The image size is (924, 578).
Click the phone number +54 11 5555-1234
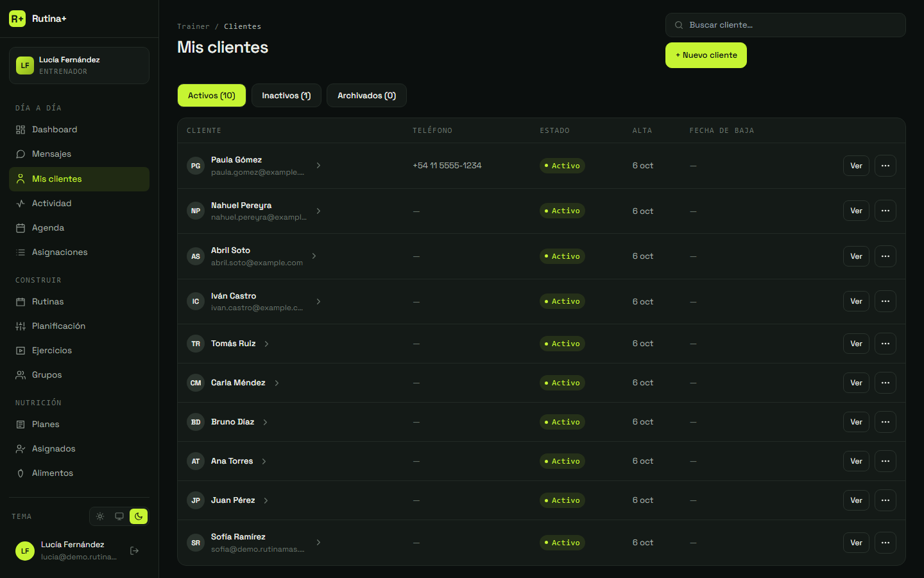coord(447,166)
